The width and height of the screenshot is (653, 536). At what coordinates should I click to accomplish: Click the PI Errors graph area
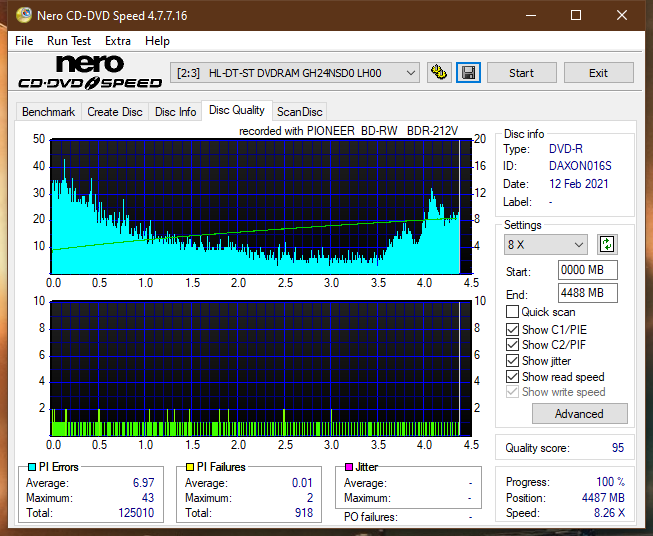coord(261,207)
